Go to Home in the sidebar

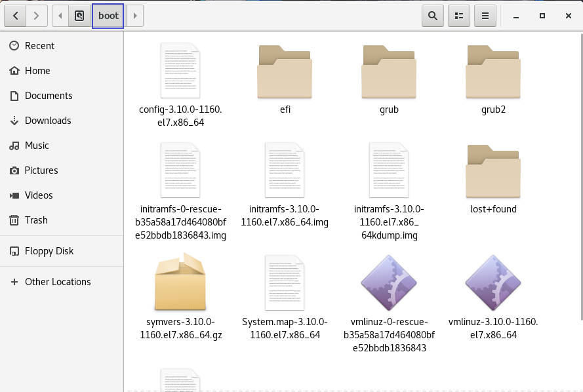(62, 71)
